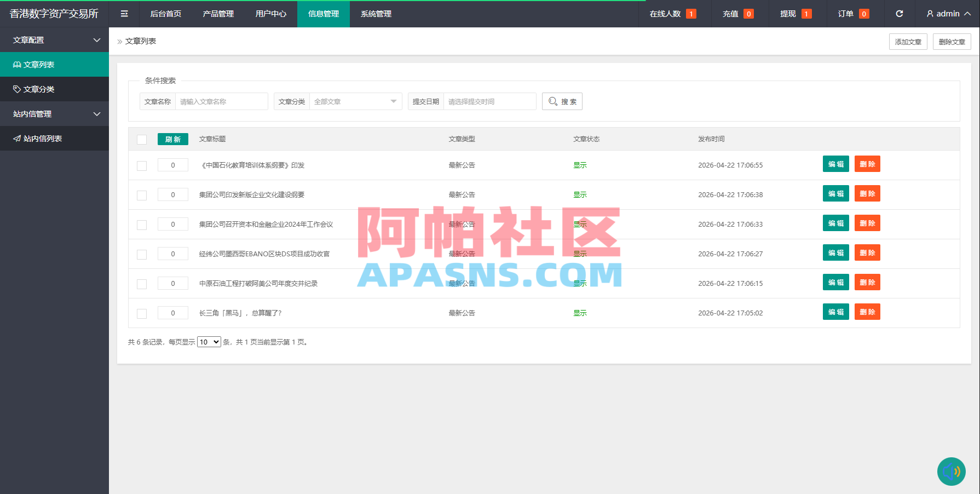Open the 后台首页 top menu
The width and height of the screenshot is (980, 494).
pyautogui.click(x=166, y=14)
